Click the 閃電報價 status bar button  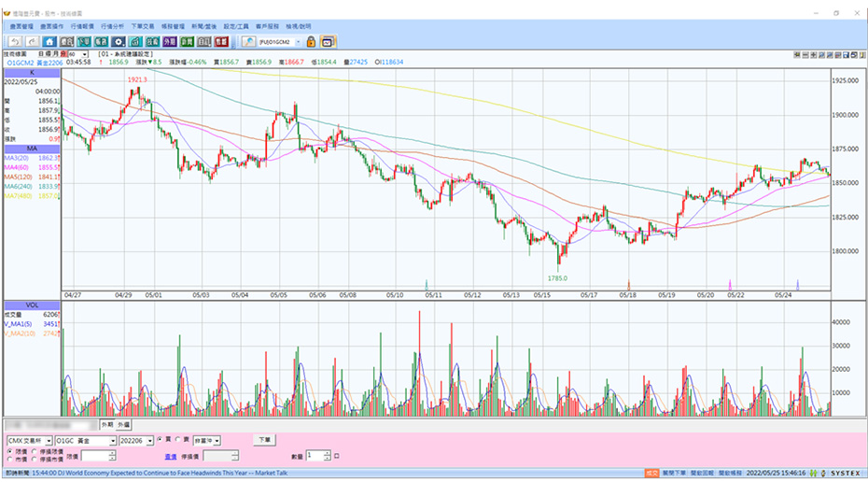(730, 474)
